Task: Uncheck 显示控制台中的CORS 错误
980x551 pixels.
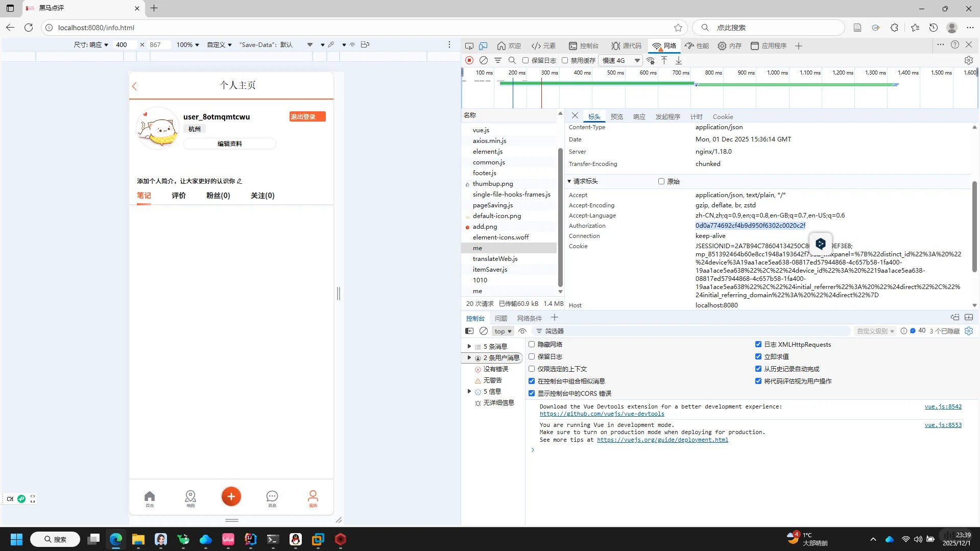Action: click(532, 393)
